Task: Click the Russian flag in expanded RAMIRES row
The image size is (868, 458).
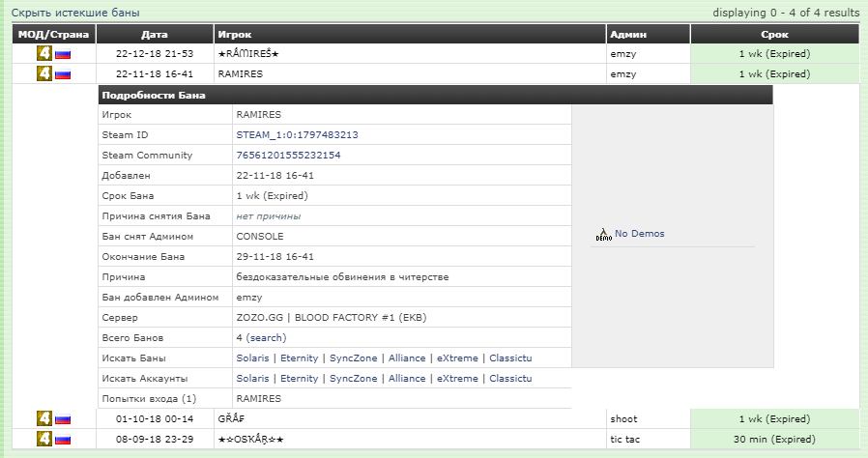Action: coord(63,73)
